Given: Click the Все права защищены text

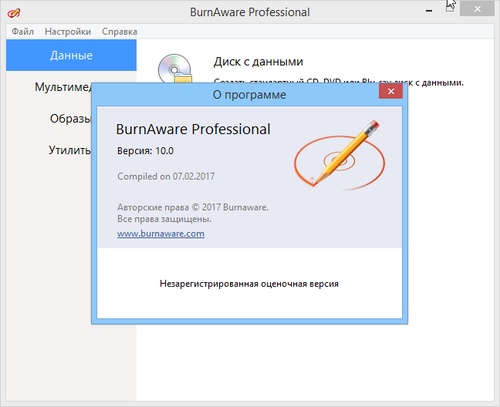Looking at the screenshot, I should pyautogui.click(x=164, y=219).
